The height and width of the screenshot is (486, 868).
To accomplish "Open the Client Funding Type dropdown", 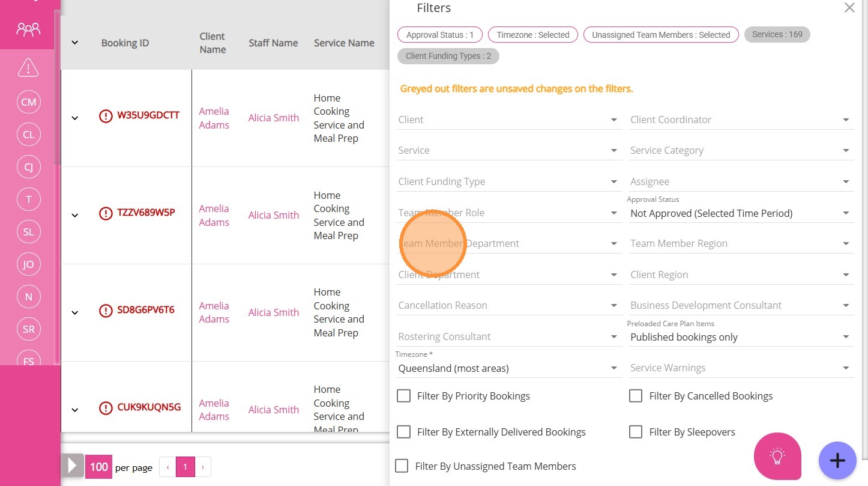I will (507, 181).
